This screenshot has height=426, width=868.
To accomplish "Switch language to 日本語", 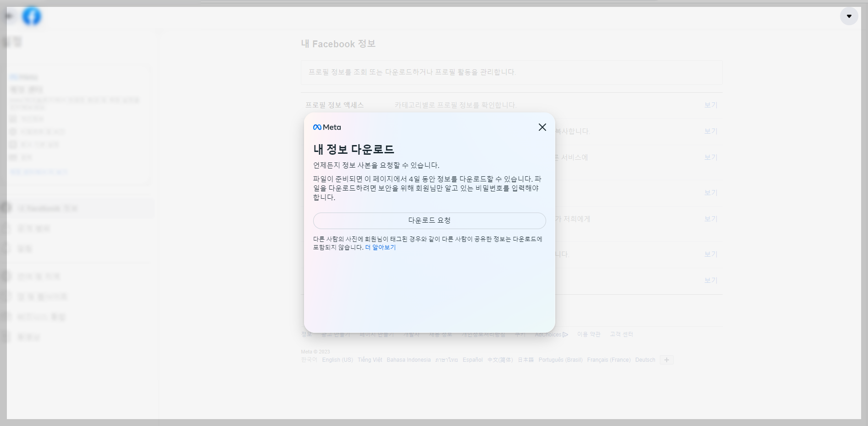I will point(525,360).
